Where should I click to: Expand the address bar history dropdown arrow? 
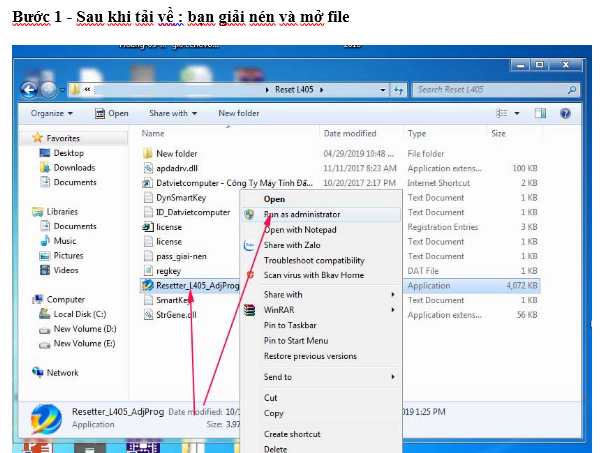(x=385, y=90)
